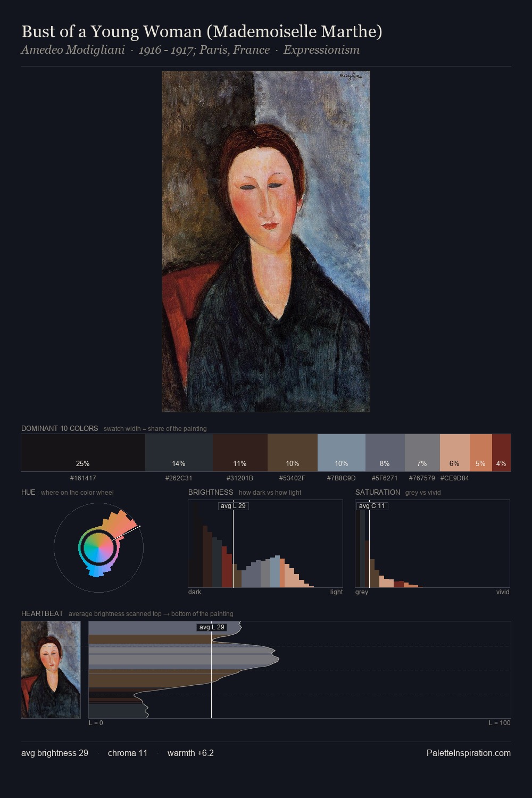Click the hex code '#7B8C9D'
Screen dimensions: 532x798
pos(342,478)
